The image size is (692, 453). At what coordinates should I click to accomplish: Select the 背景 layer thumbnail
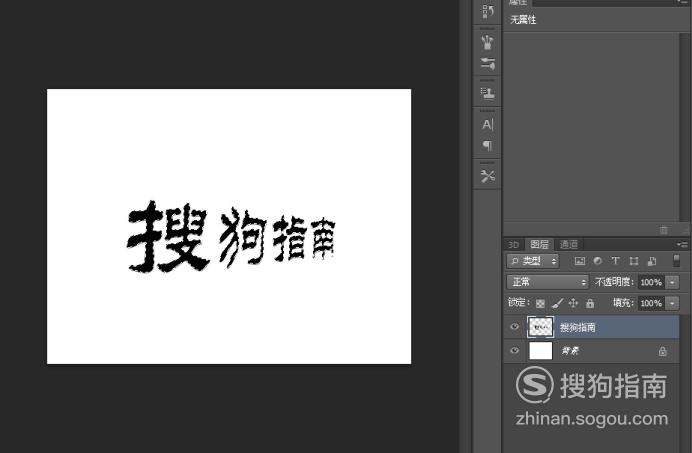coord(541,351)
